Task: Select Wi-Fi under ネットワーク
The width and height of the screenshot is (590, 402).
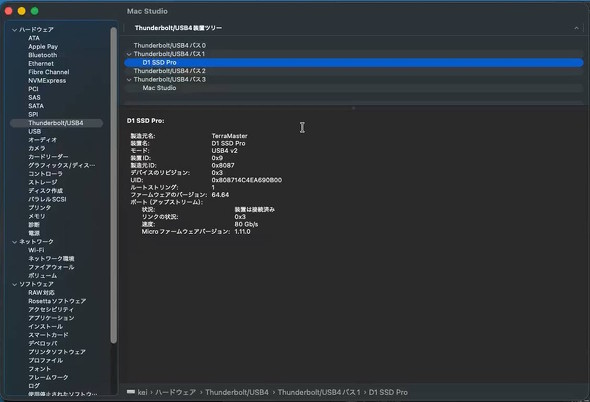Action: tap(36, 250)
